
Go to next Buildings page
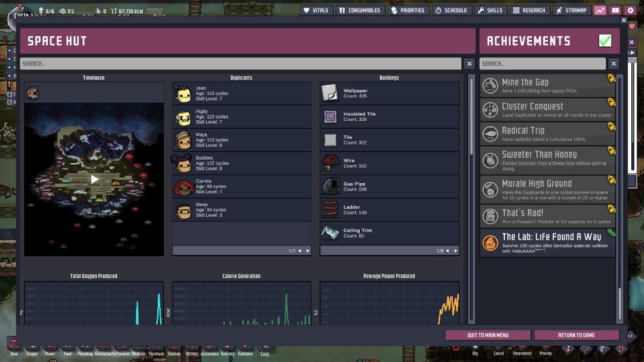(455, 251)
